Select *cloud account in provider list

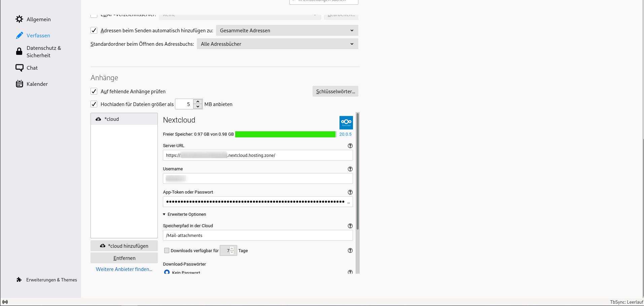click(x=124, y=119)
